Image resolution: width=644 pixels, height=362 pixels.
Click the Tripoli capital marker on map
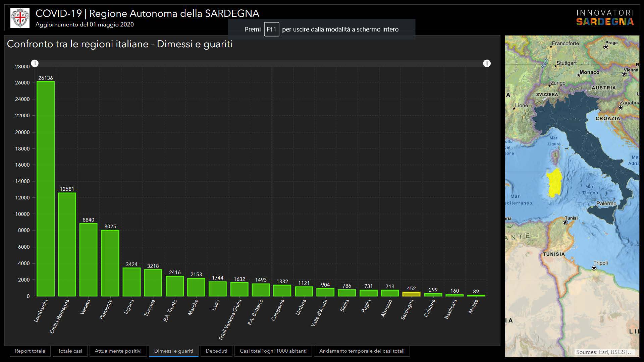594,268
